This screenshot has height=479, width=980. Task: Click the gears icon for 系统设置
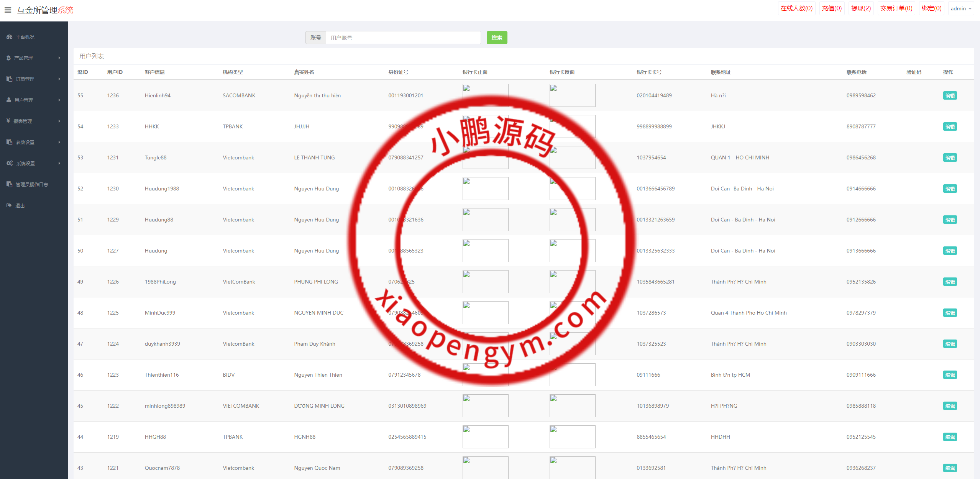[x=10, y=163]
